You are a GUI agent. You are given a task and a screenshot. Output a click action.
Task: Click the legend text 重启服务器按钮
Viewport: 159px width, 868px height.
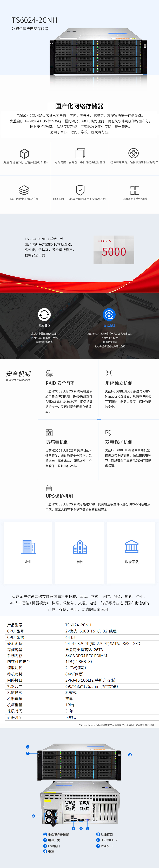point(58,835)
